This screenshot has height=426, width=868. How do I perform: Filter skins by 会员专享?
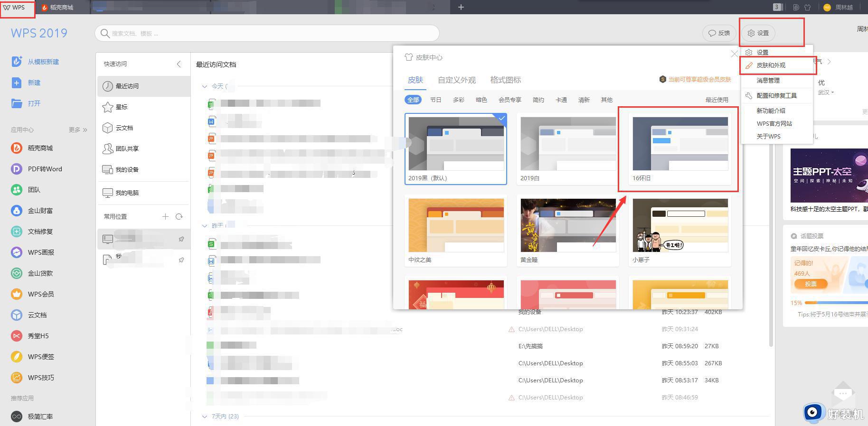pyautogui.click(x=509, y=100)
